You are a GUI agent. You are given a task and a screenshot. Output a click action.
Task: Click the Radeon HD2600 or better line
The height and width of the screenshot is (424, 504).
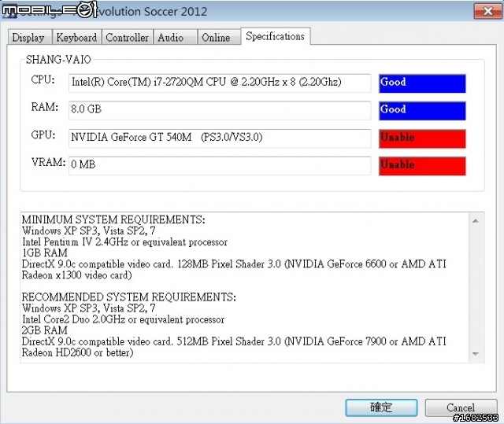pyautogui.click(x=77, y=352)
